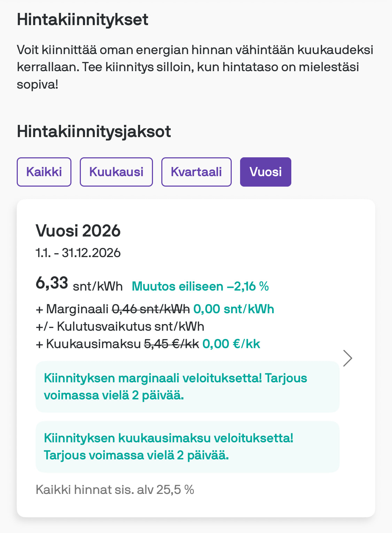The height and width of the screenshot is (533, 392).
Task: Switch to the Kuukausi filter
Action: (x=116, y=172)
